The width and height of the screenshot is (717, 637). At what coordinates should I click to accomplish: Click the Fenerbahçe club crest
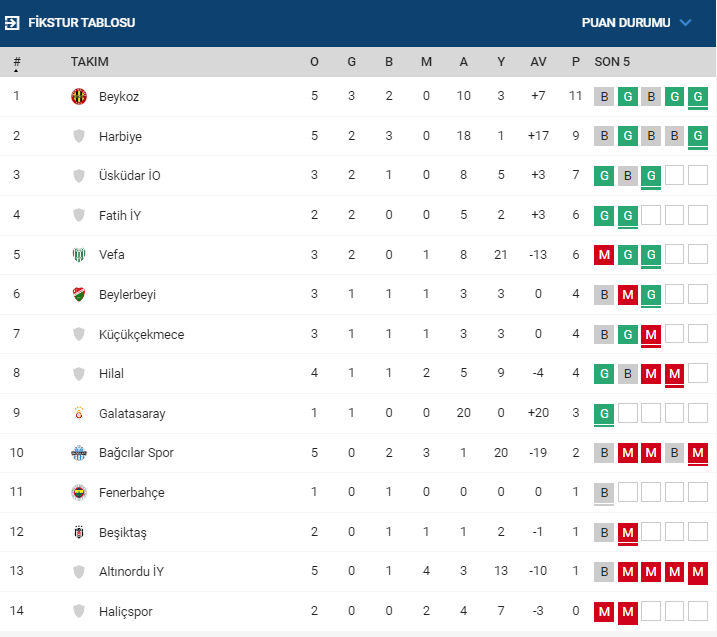(79, 493)
